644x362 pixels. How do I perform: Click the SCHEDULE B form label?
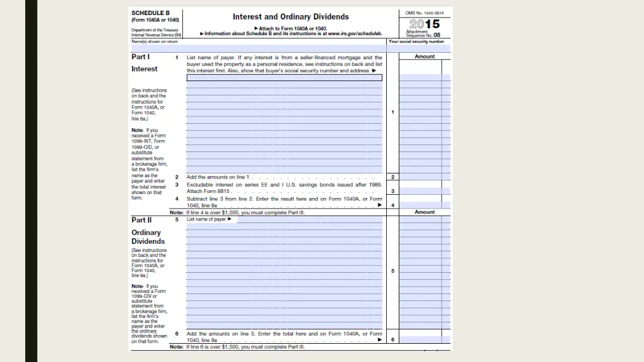pyautogui.click(x=150, y=13)
